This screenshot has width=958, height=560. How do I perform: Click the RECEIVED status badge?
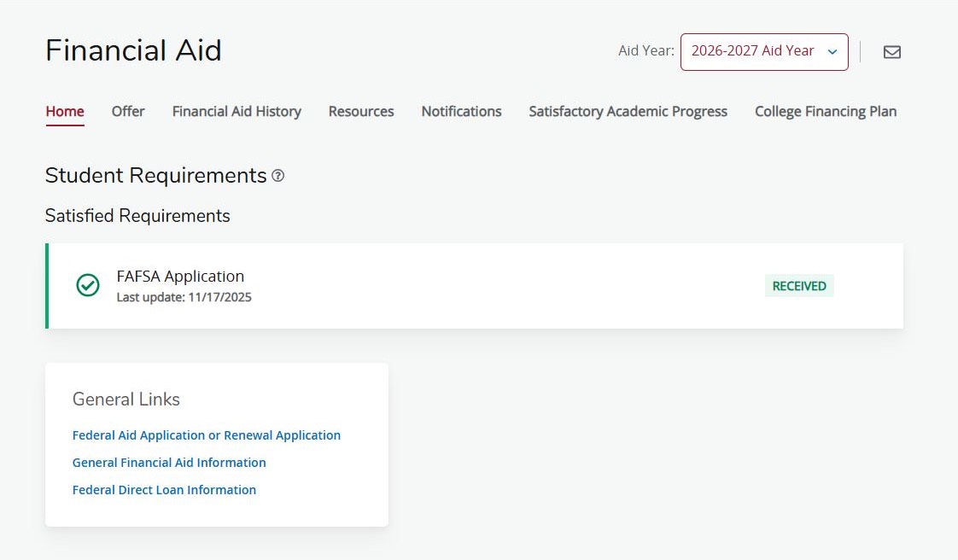(799, 286)
